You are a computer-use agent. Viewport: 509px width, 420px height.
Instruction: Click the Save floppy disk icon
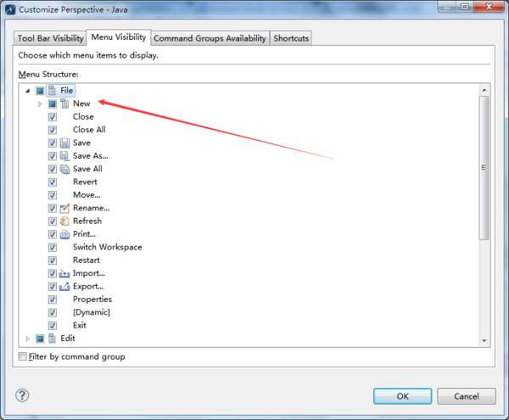(x=64, y=143)
